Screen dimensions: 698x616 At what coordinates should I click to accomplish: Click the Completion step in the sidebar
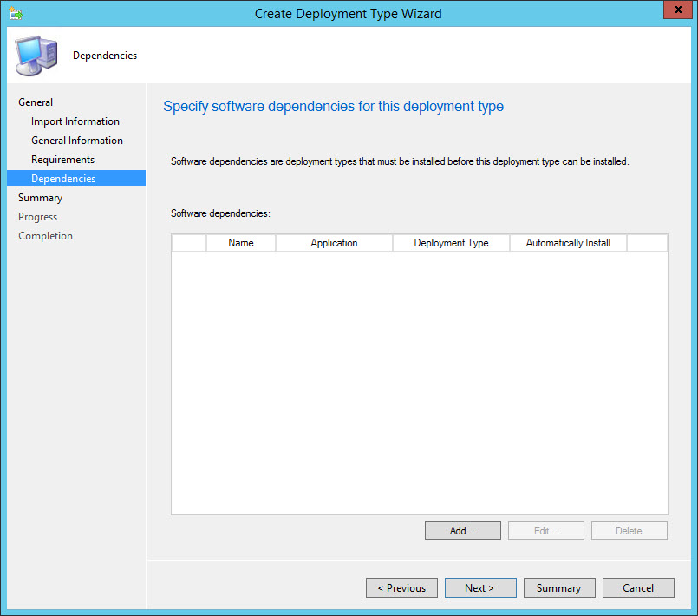45,236
